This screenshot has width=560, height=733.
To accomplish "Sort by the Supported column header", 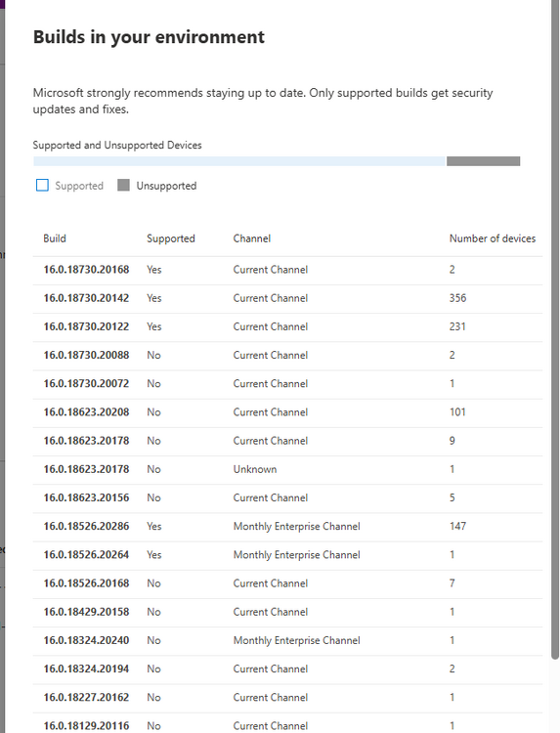I will pos(171,238).
